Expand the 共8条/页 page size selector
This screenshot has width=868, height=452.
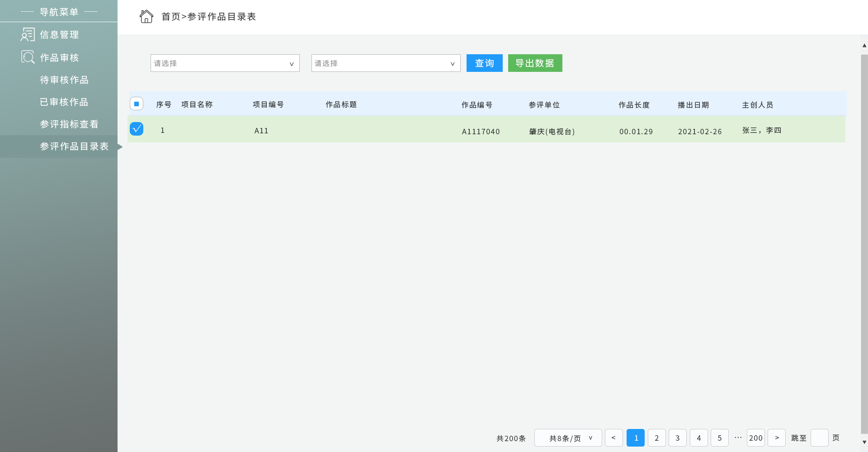pos(568,438)
